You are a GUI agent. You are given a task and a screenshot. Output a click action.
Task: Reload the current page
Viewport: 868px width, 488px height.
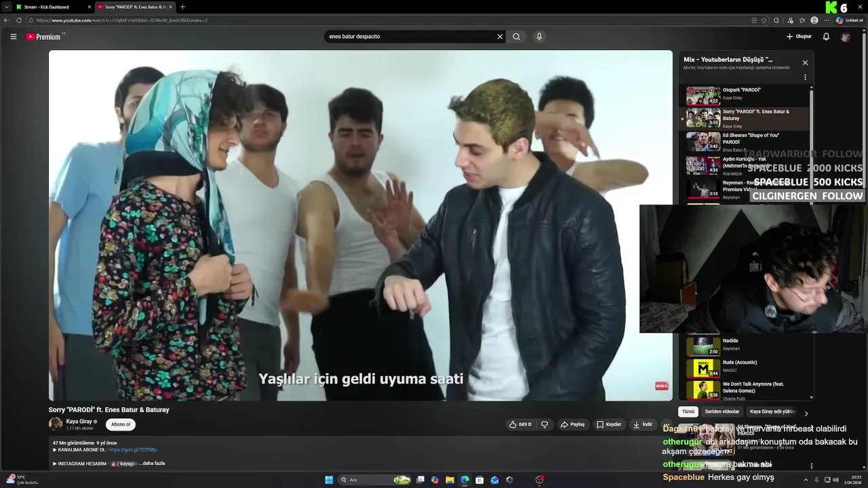point(20,20)
